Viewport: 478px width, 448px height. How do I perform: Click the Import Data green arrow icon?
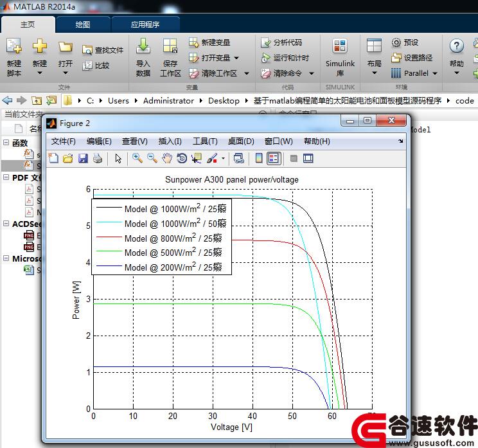pyautogui.click(x=143, y=46)
